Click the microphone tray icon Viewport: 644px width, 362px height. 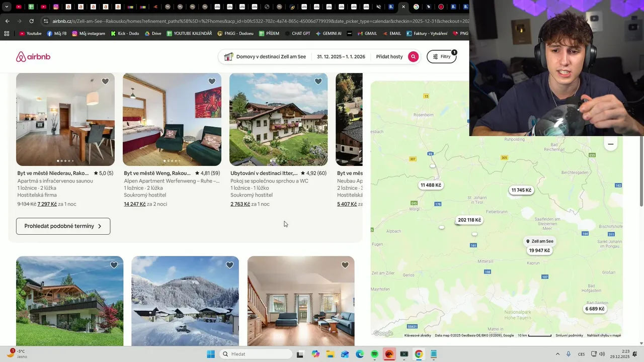[569, 354]
